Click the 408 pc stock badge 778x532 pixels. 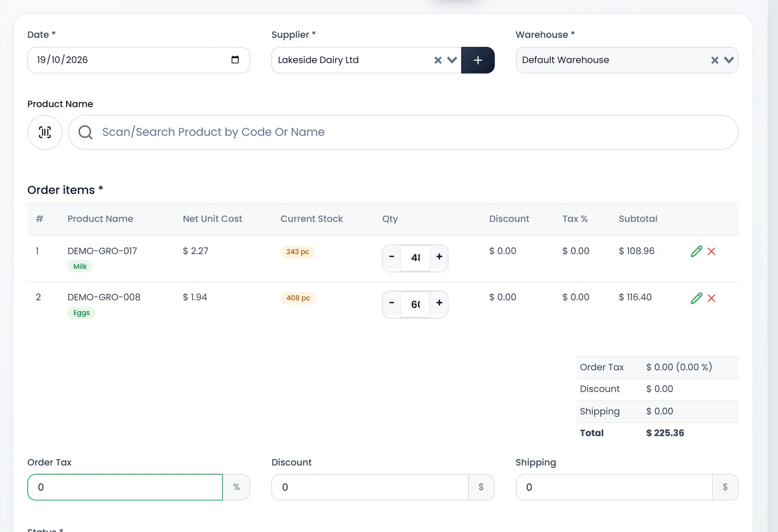tap(298, 298)
